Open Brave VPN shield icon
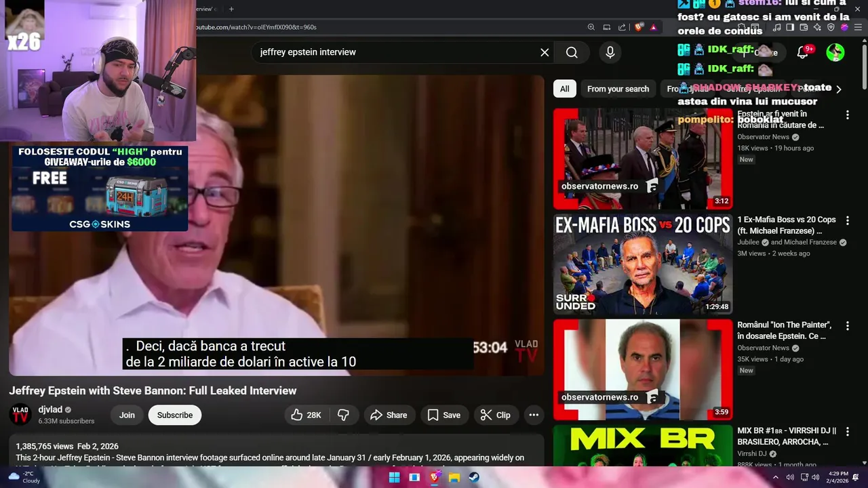Viewport: 868px width, 488px height. click(831, 27)
